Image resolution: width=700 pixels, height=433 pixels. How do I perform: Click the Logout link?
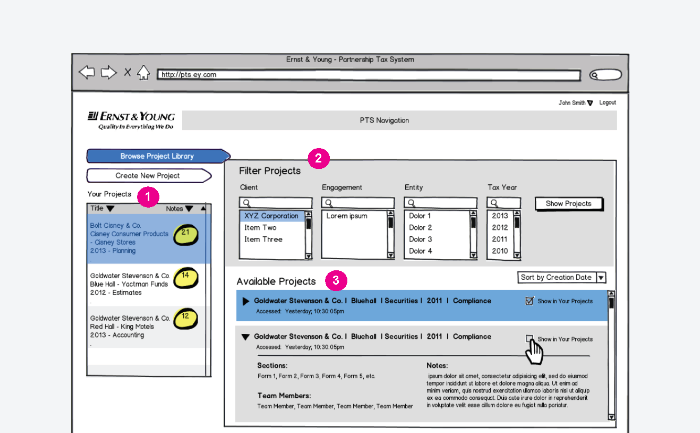coord(608,103)
